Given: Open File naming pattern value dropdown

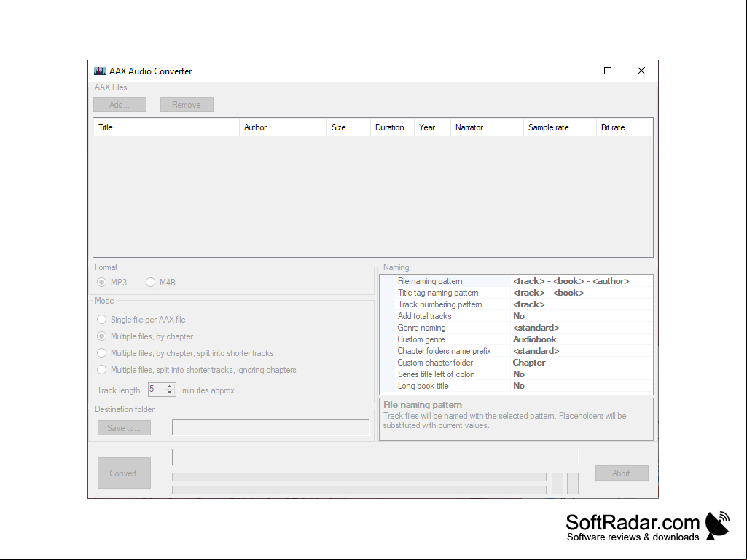Looking at the screenshot, I should click(582, 281).
